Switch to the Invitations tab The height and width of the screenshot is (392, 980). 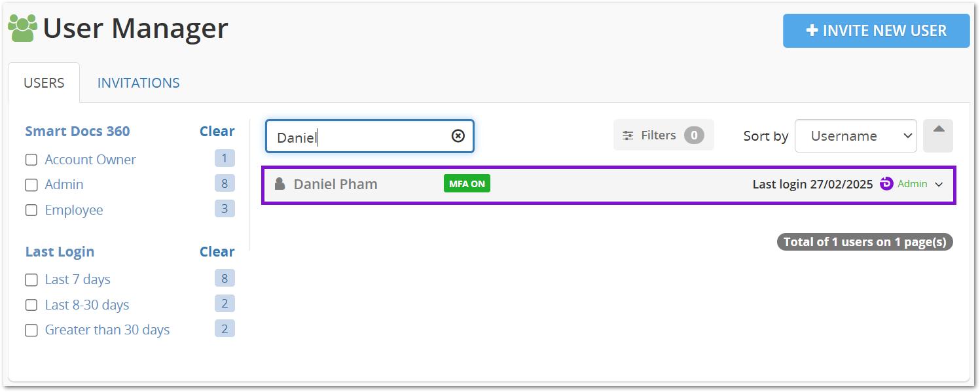coord(138,83)
